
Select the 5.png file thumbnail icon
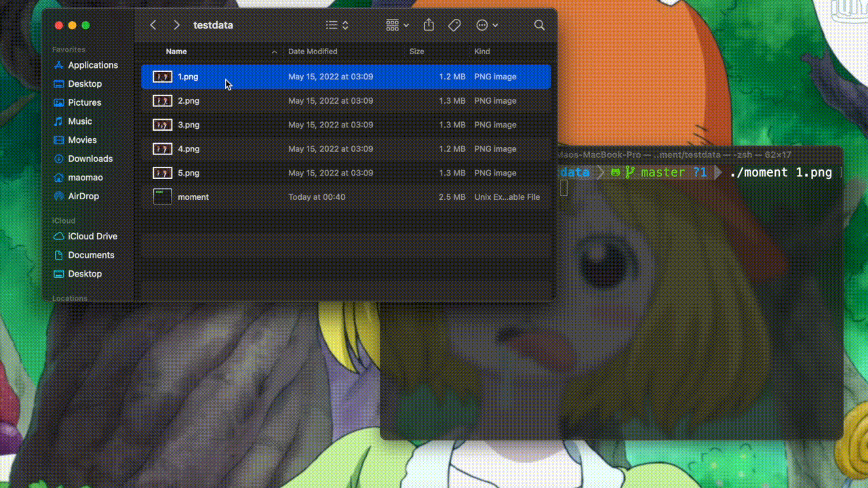(x=163, y=173)
